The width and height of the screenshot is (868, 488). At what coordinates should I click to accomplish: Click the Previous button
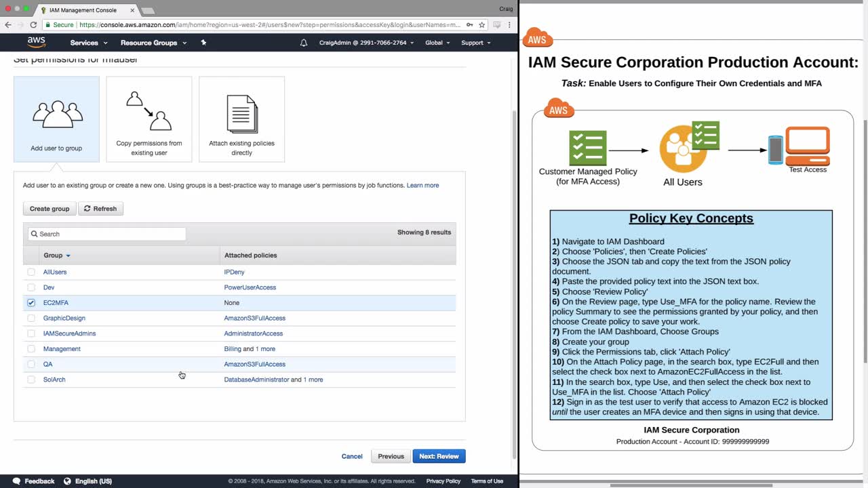[x=391, y=456]
